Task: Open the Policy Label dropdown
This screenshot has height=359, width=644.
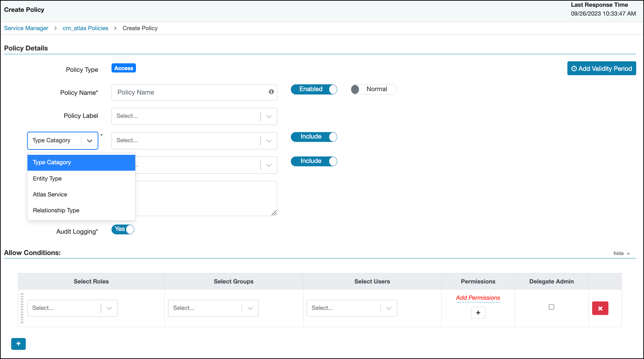Action: [x=269, y=116]
